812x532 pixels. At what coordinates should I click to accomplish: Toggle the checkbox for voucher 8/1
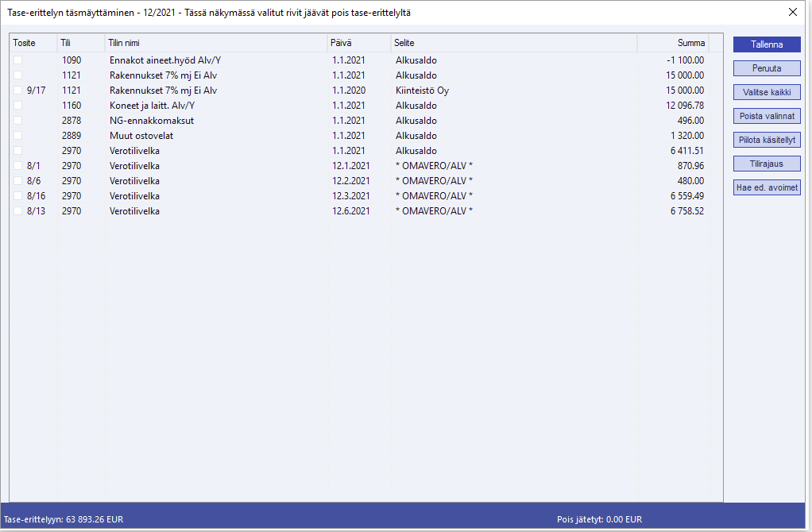18,166
